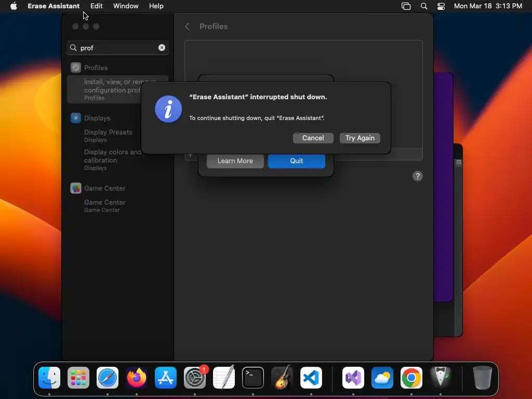This screenshot has width=532, height=399.
Task: Open TextEdit from the Dock
Action: [224, 378]
